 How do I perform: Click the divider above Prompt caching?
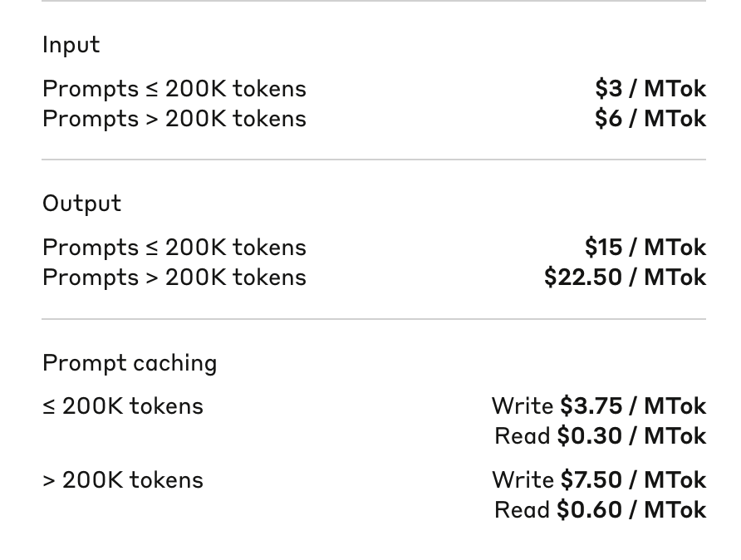pos(374,319)
